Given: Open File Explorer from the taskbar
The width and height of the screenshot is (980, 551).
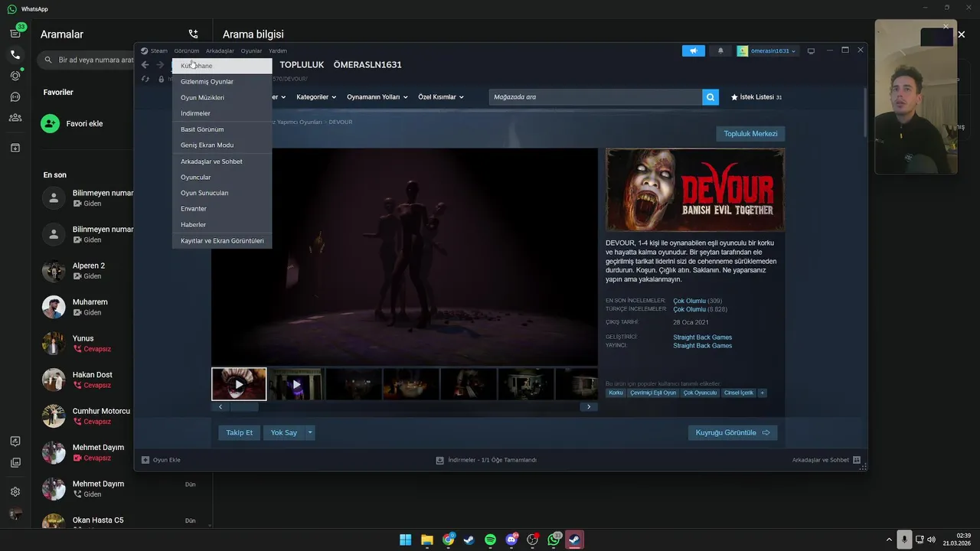Looking at the screenshot, I should click(427, 540).
